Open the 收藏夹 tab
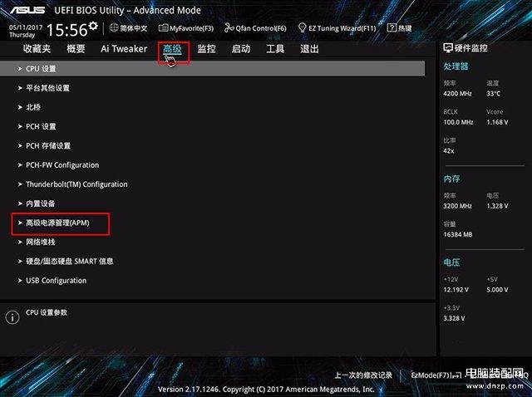This screenshot has height=397, width=532. (37, 49)
